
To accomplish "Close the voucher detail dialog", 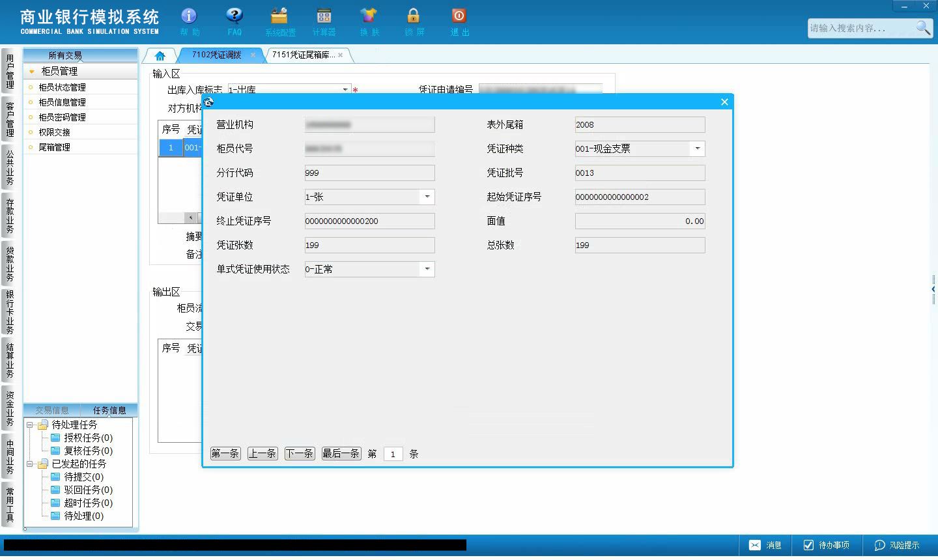I will pyautogui.click(x=724, y=102).
